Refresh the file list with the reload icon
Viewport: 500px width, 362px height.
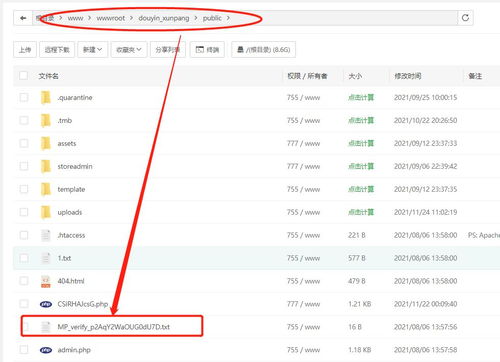[x=465, y=18]
